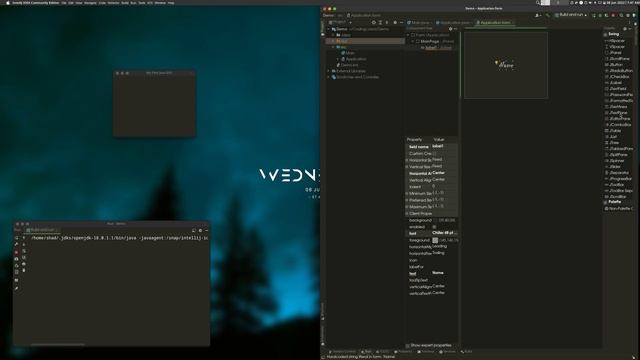Collapse the src folder in the project tree
This screenshot has width=640, height=360.
333,47
